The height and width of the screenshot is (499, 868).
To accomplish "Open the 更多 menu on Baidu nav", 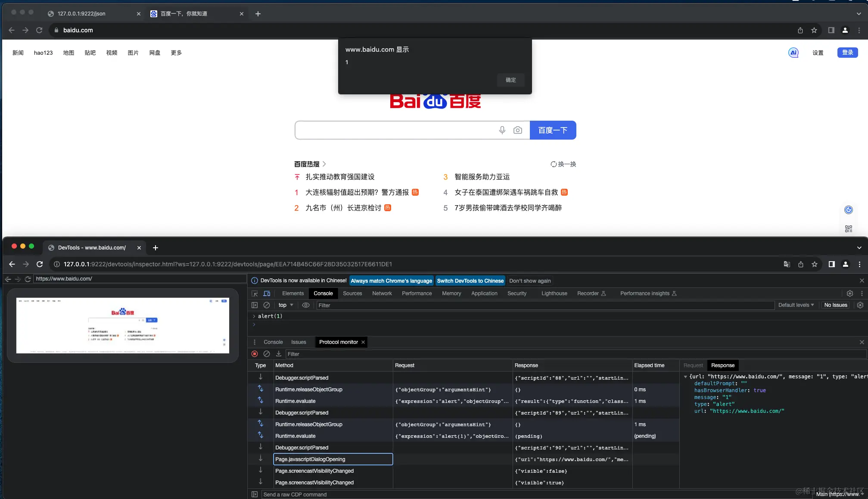I will (x=176, y=53).
